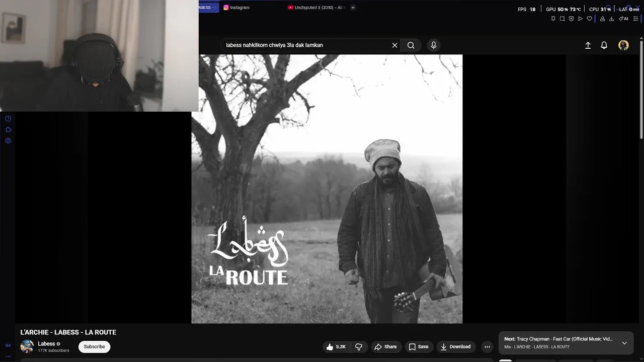Start voice search with microphone icon

(434, 45)
